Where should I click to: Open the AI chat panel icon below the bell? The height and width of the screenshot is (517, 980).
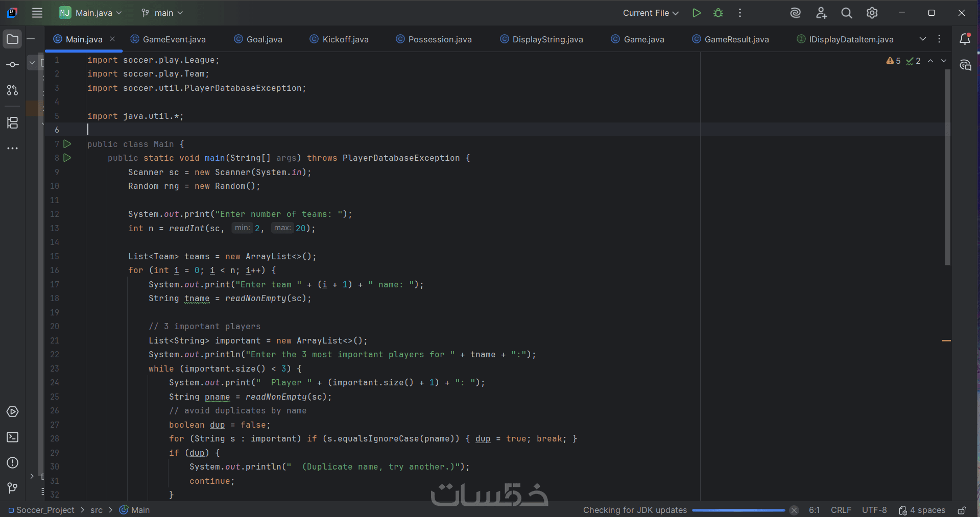[x=965, y=65]
